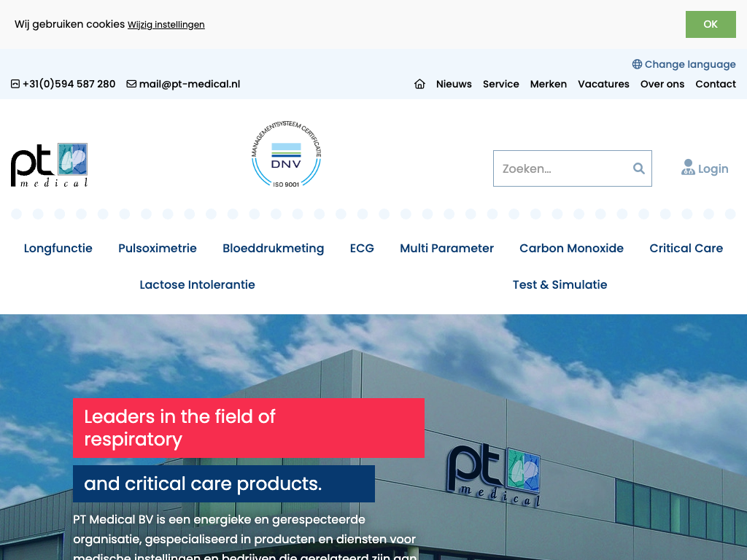This screenshot has height=560, width=747.
Task: Click the Login user icon
Action: point(688,168)
